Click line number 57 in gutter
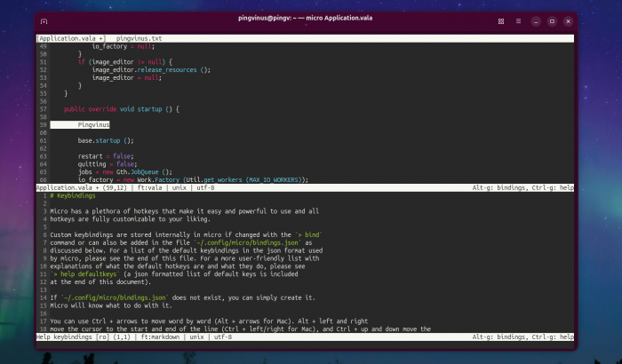 click(x=43, y=109)
